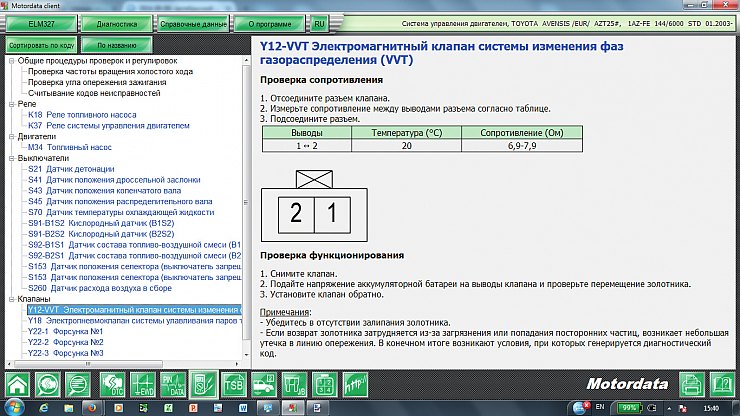The height and width of the screenshot is (416, 740).
Task: Click resistance value 6,9-7,9 cell
Action: pyautogui.click(x=522, y=146)
